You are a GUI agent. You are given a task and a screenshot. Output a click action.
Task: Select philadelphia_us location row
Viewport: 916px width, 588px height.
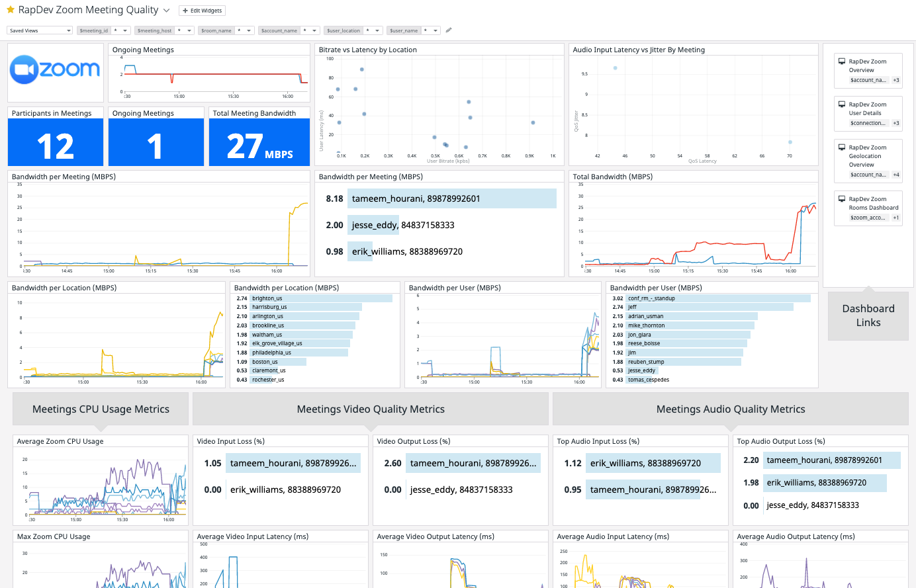[x=315, y=353]
